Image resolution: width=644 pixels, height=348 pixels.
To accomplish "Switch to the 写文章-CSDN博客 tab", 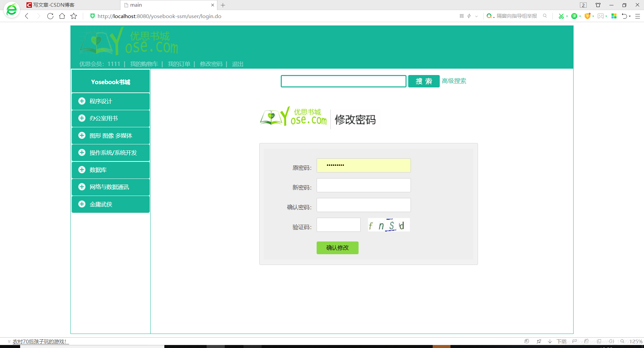I will (72, 5).
